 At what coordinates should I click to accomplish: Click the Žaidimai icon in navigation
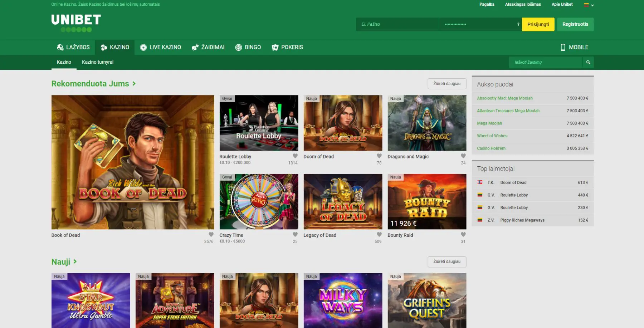pos(196,47)
